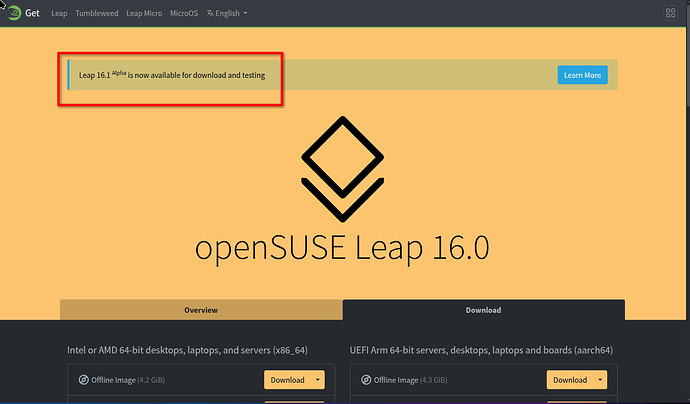
Task: Click the Intel or AMD 64-bit heading
Action: (187, 350)
